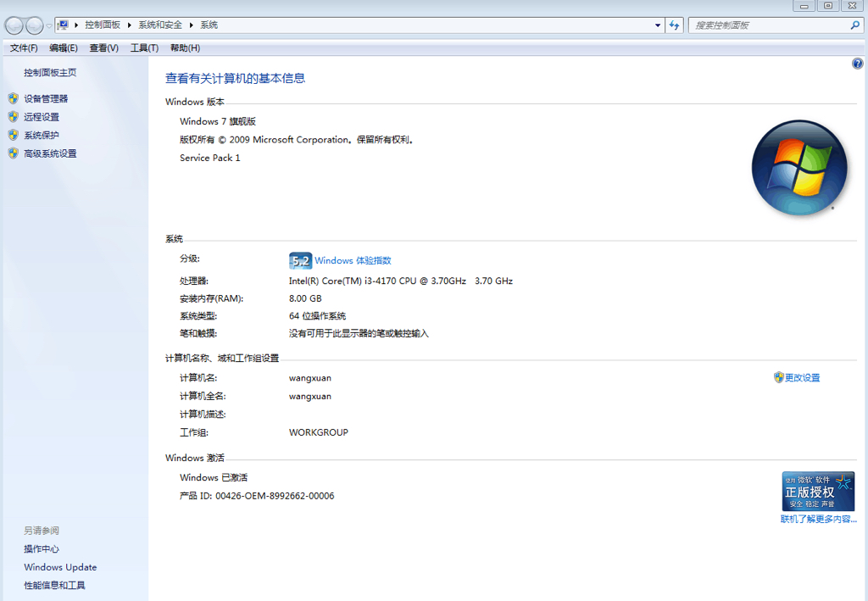
Task: Click the shield icon beside 更改设置
Action: tap(779, 377)
